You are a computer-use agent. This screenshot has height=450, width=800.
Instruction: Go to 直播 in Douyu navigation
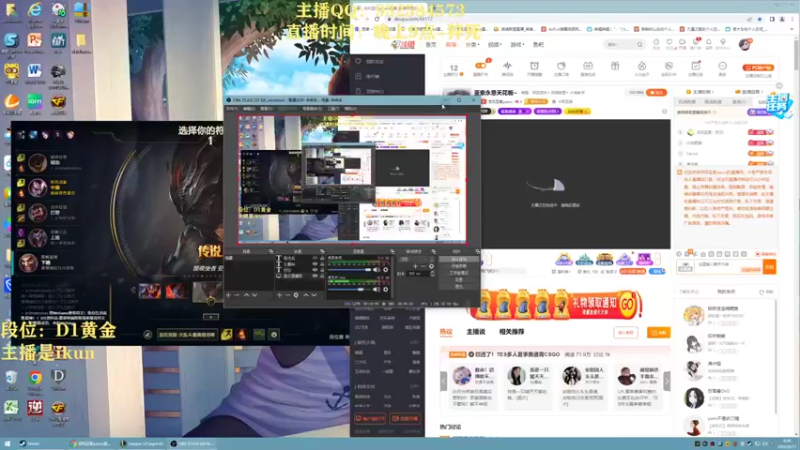[451, 45]
